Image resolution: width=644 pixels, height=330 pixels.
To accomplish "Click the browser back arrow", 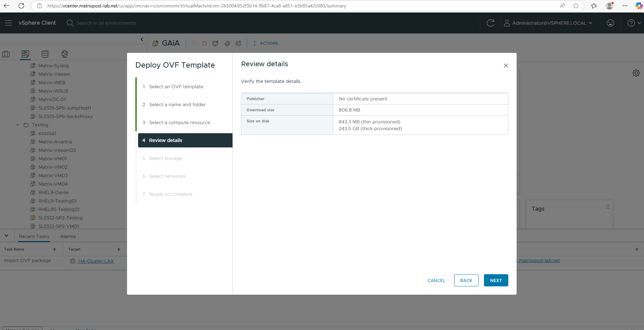I will tap(6, 6).
